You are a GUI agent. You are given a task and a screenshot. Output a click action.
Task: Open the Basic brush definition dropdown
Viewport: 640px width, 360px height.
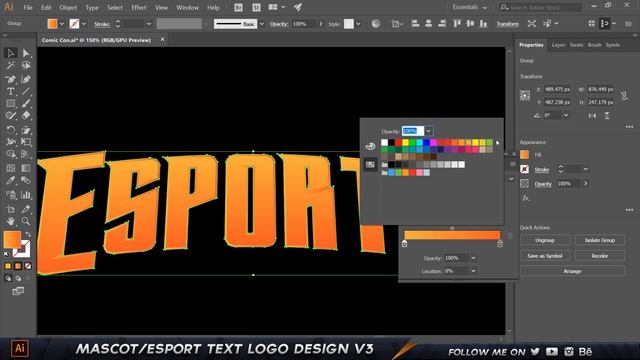click(262, 24)
